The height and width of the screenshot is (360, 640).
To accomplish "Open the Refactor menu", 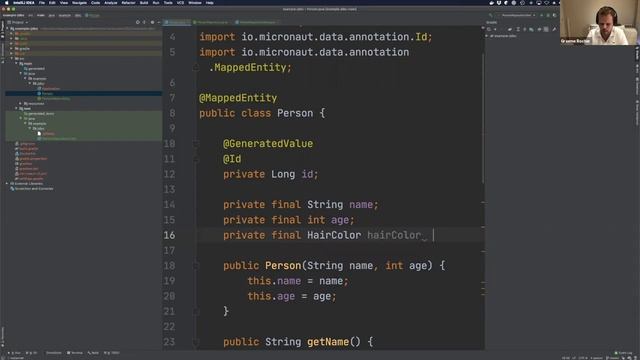I will [x=128, y=2].
